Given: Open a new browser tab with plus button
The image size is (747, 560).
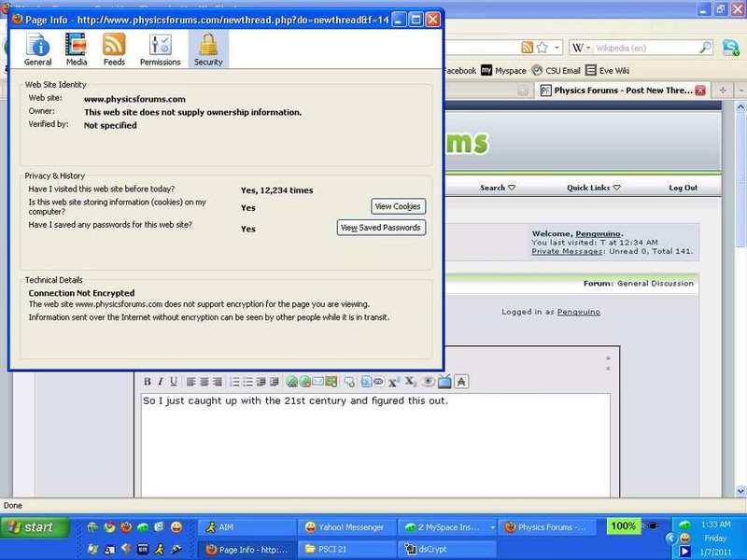Looking at the screenshot, I should coord(723,91).
